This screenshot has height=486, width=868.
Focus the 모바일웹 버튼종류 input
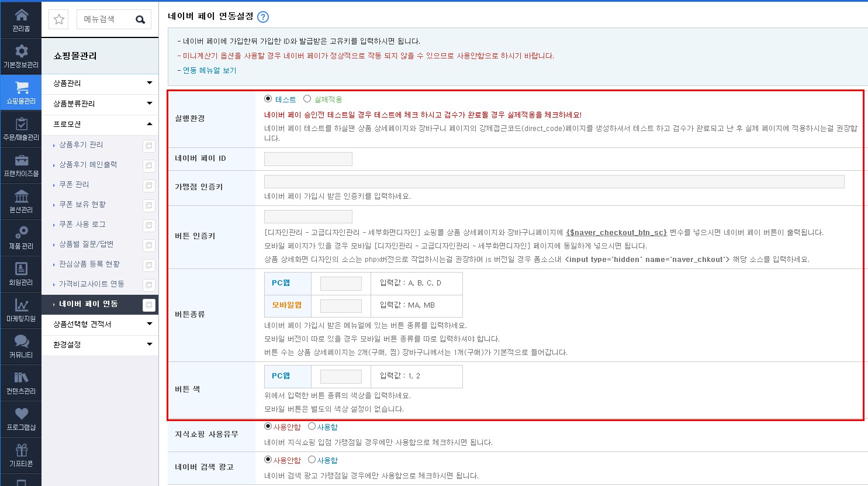341,306
